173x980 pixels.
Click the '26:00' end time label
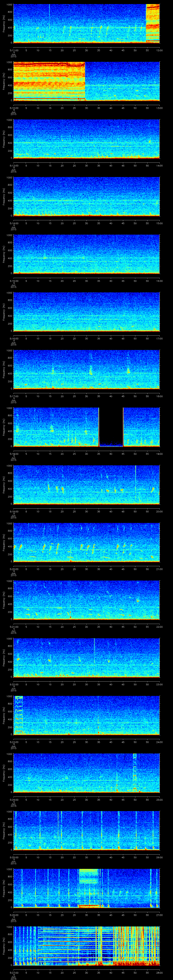click(159, 857)
